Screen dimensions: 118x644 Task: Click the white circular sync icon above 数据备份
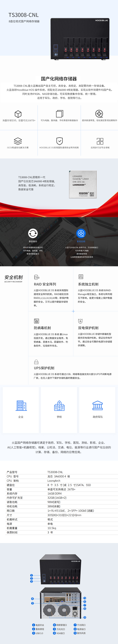click(x=33, y=234)
